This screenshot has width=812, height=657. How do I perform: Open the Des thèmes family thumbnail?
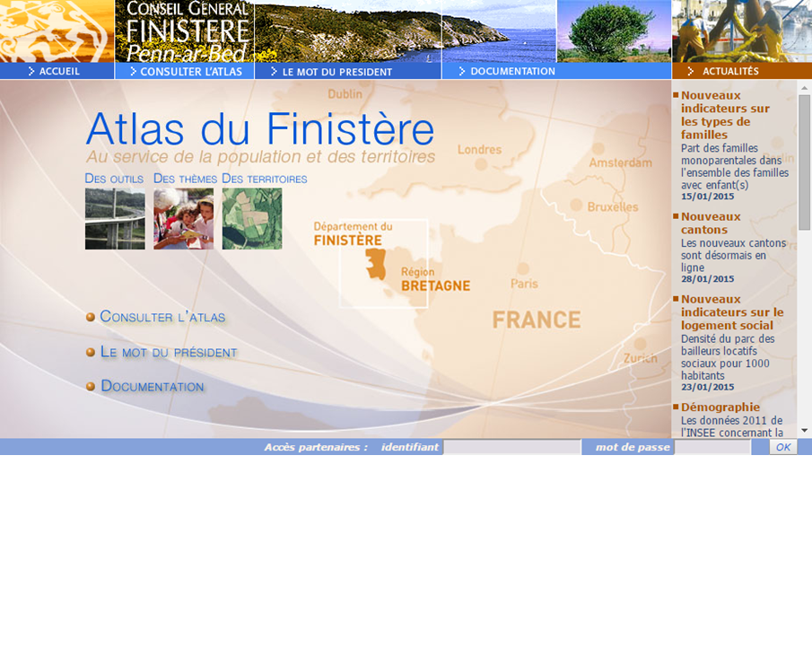pos(183,219)
